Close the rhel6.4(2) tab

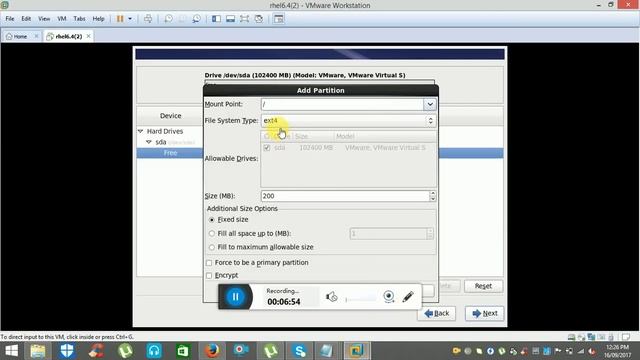click(x=89, y=36)
